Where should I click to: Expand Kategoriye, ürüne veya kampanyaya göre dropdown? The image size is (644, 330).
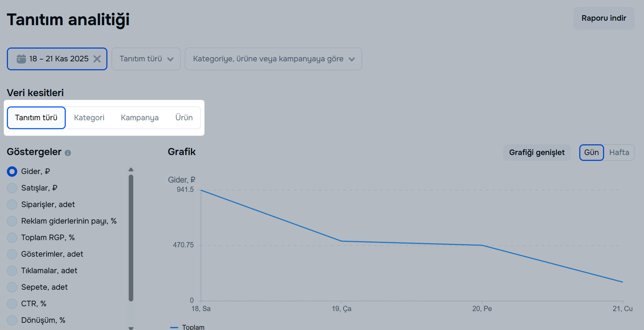(x=273, y=59)
